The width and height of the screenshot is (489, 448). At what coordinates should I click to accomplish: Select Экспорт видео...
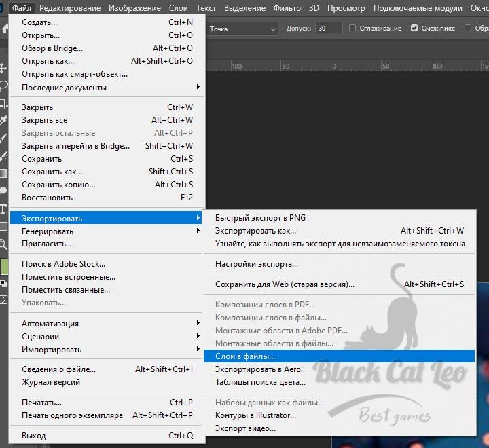(x=340, y=428)
